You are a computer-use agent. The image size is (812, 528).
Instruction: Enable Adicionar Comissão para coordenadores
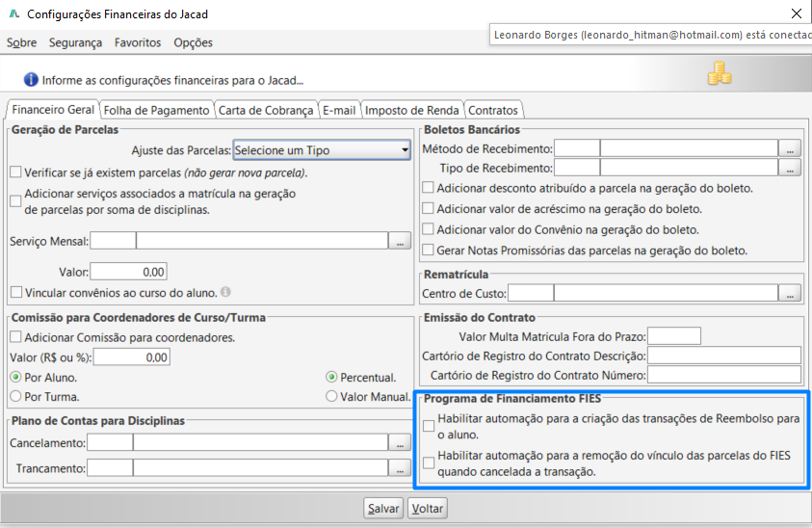(x=16, y=337)
